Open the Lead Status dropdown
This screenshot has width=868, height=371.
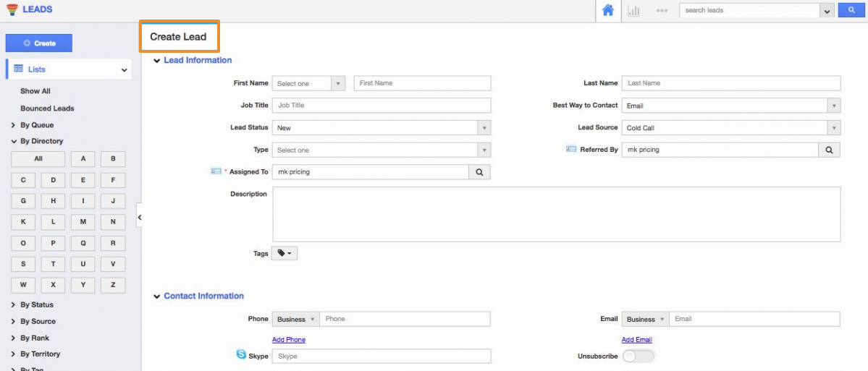pyautogui.click(x=382, y=128)
